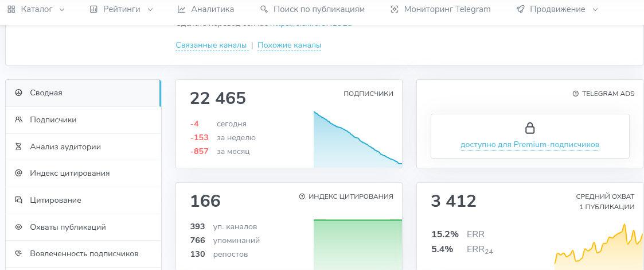Open Мониторинг Telegram in top menu
The height and width of the screenshot is (270, 644).
click(440, 9)
